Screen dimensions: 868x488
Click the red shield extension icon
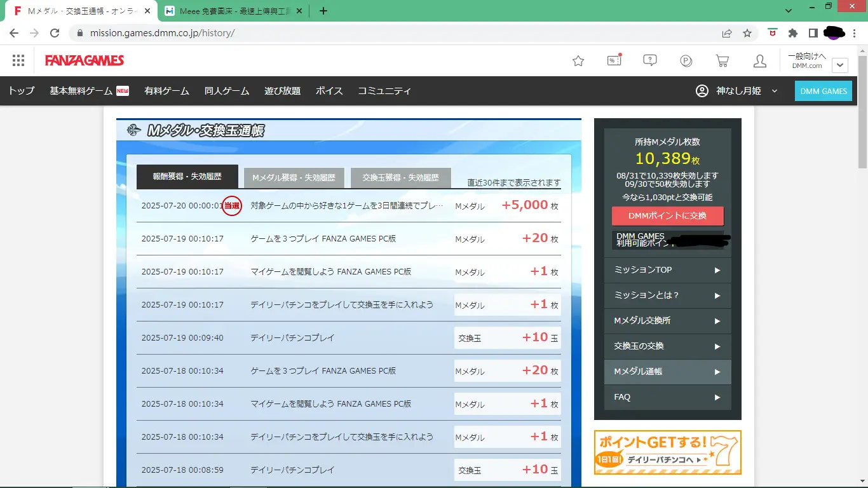point(772,32)
